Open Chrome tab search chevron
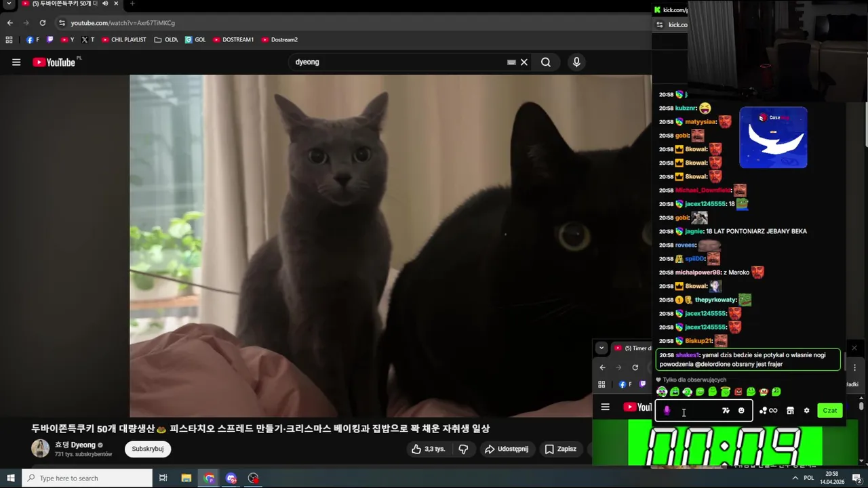 tap(9, 3)
